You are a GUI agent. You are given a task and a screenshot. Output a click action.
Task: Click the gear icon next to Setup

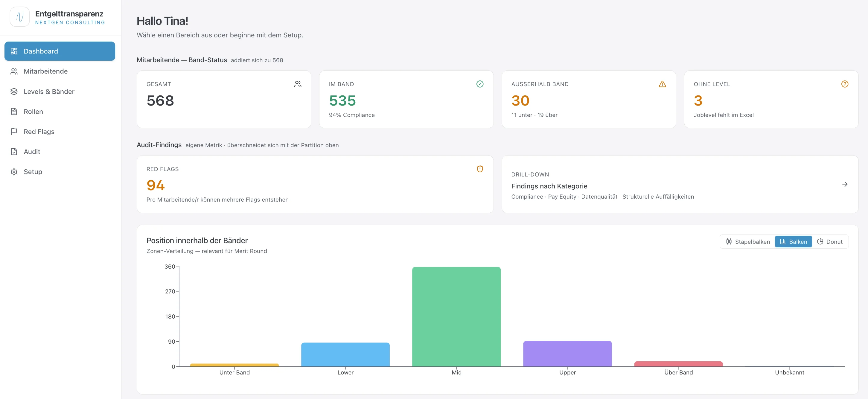pos(14,171)
